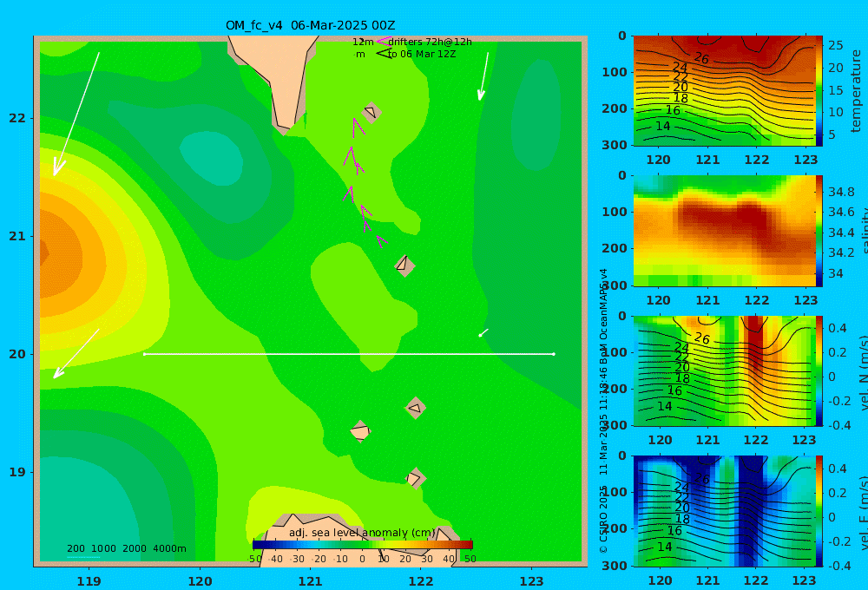Image resolution: width=868 pixels, height=590 pixels.
Task: Click longitude tick label '119' on main map
Action: pyautogui.click(x=89, y=581)
